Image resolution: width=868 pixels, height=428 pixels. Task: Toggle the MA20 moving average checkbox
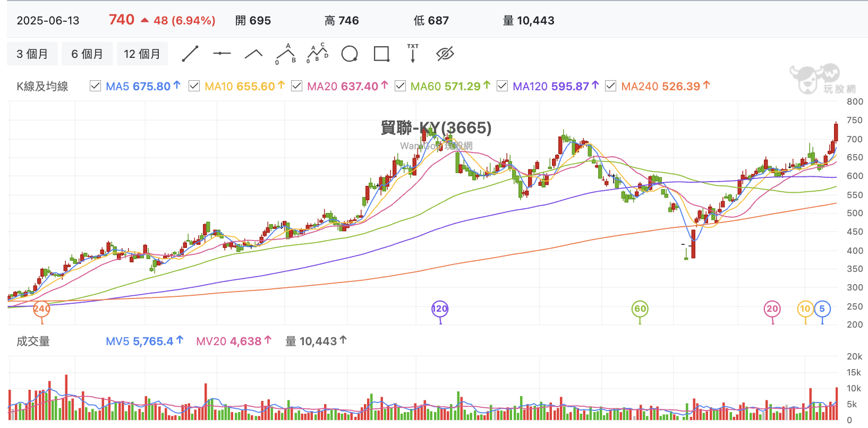coord(297,86)
